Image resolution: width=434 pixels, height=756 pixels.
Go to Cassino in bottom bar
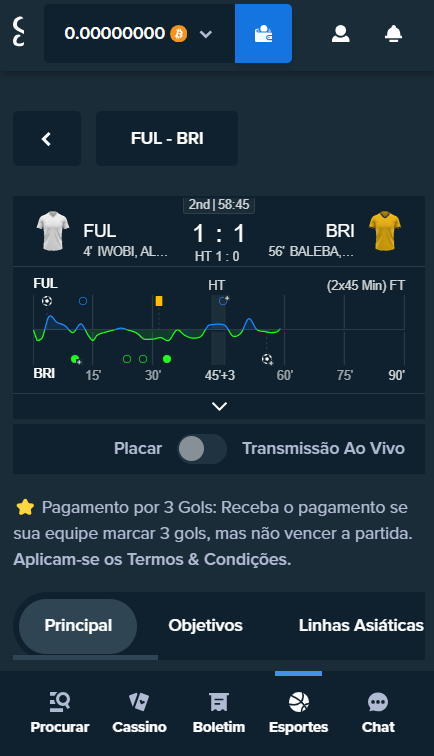pos(139,713)
